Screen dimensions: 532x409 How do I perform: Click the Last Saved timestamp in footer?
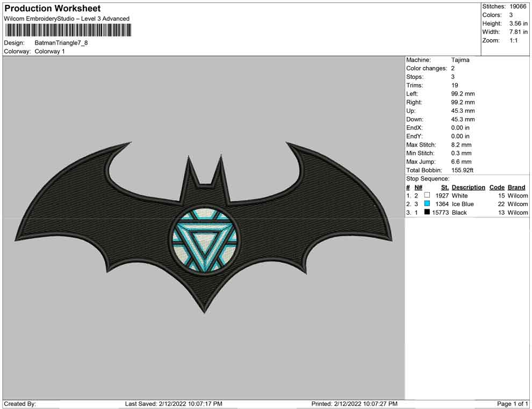click(174, 404)
